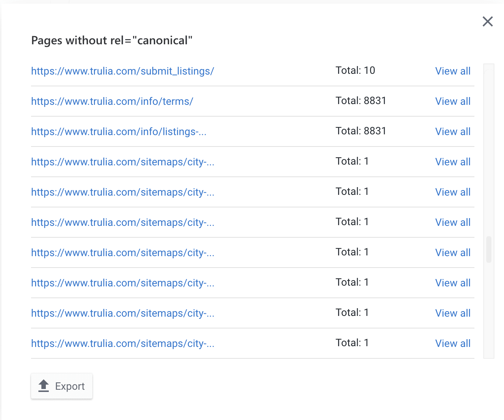
Task: Click the 'Pages without rel="canonical"' heading
Action: 112,40
